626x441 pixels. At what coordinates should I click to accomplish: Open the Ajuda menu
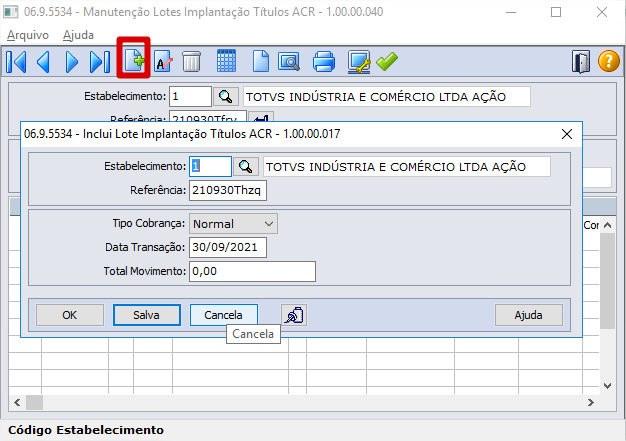pos(78,35)
